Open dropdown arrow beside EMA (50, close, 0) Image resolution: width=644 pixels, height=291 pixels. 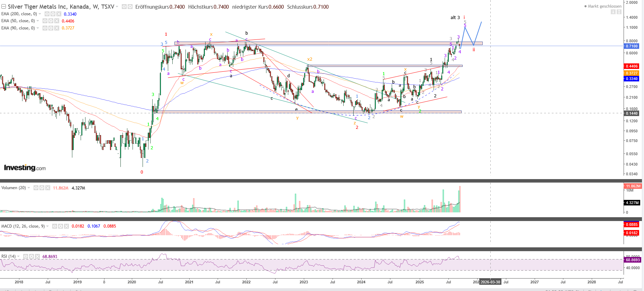pos(38,21)
